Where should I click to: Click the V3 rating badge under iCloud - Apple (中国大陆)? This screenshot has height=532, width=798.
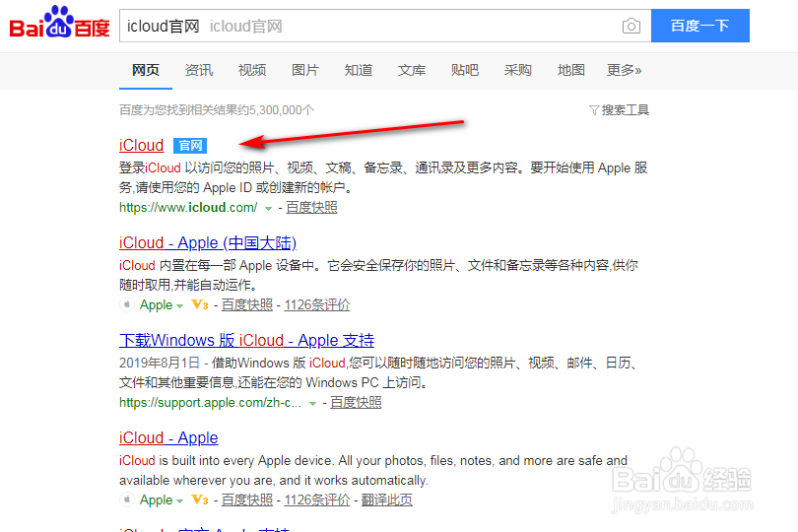pyautogui.click(x=199, y=305)
